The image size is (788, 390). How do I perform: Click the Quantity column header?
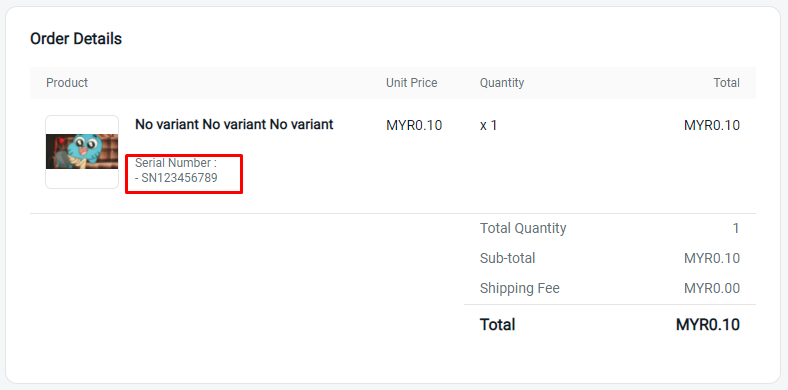tap(502, 83)
